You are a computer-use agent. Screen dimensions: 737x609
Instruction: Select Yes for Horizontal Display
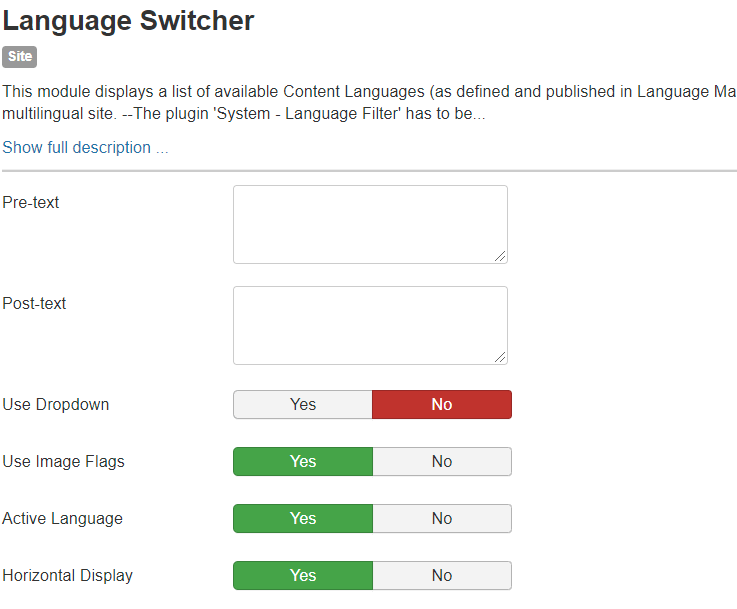303,576
